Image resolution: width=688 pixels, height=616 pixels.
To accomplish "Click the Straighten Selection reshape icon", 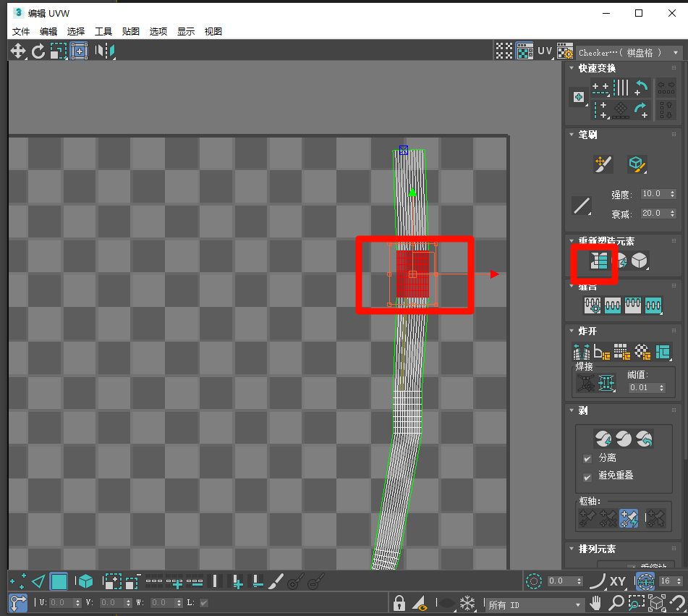I will coord(598,261).
